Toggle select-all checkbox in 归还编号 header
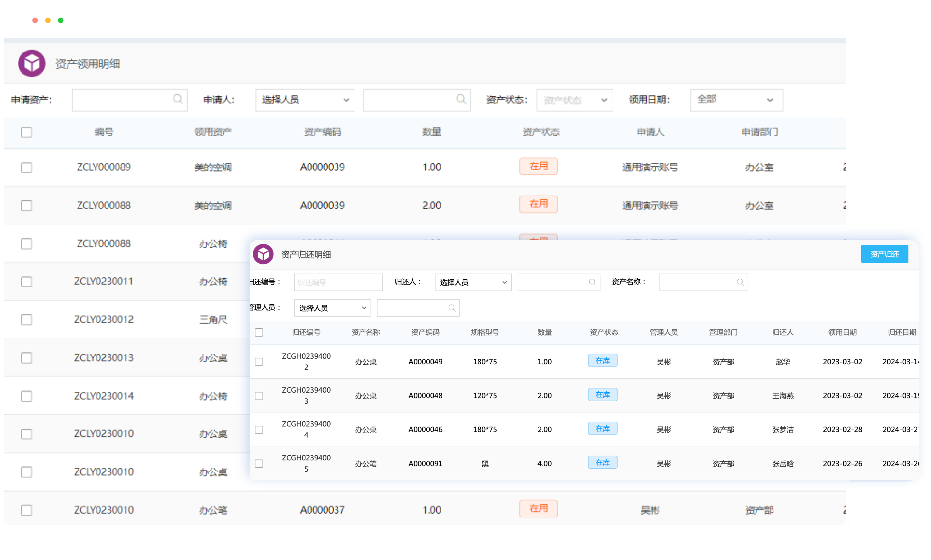The image size is (931, 560). (x=259, y=332)
